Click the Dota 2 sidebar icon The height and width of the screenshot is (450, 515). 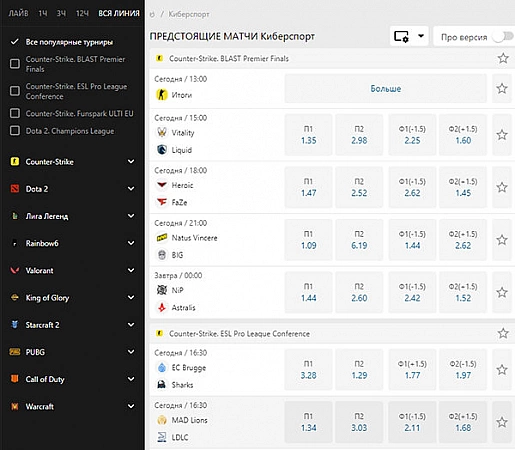[x=15, y=189]
